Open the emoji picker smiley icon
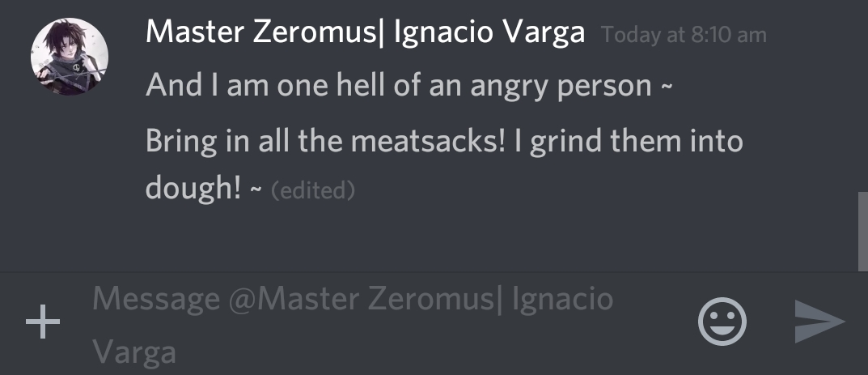Image resolution: width=868 pixels, height=375 pixels. pos(722,323)
